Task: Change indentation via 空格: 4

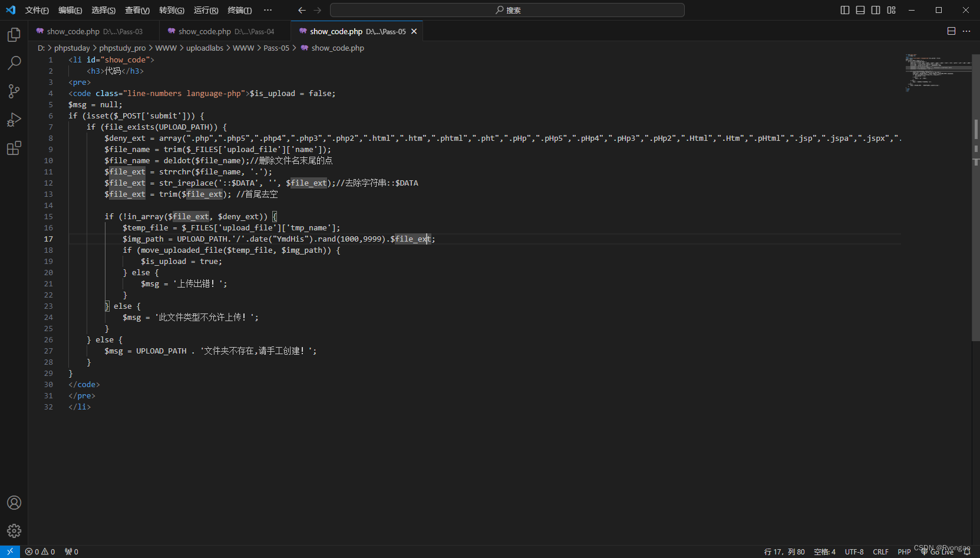Action: 824,552
